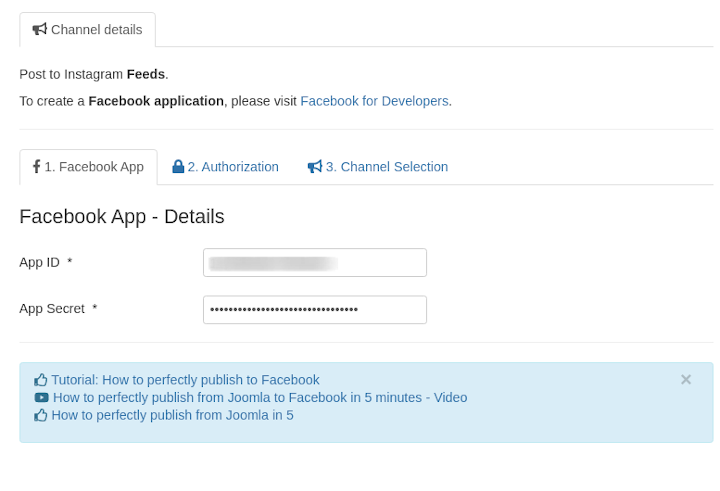The width and height of the screenshot is (720, 491).
Task: Click the megaphone icon on Channel details tab
Action: pos(39,29)
